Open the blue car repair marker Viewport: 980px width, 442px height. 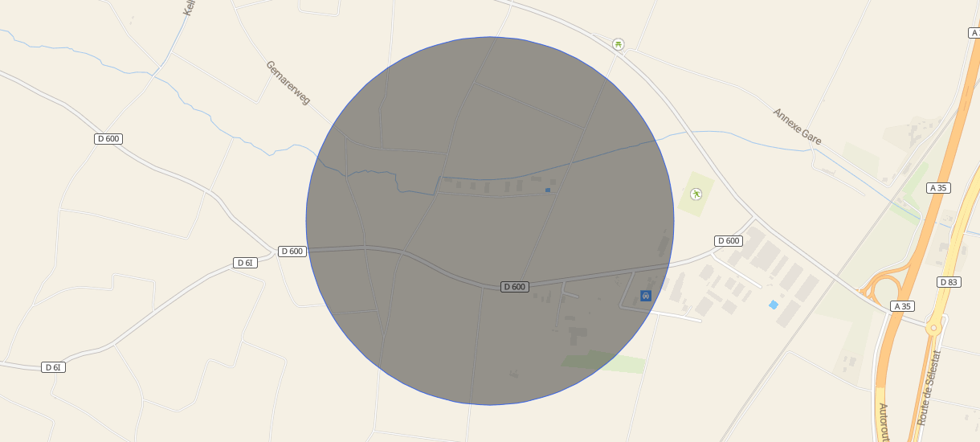(x=646, y=296)
